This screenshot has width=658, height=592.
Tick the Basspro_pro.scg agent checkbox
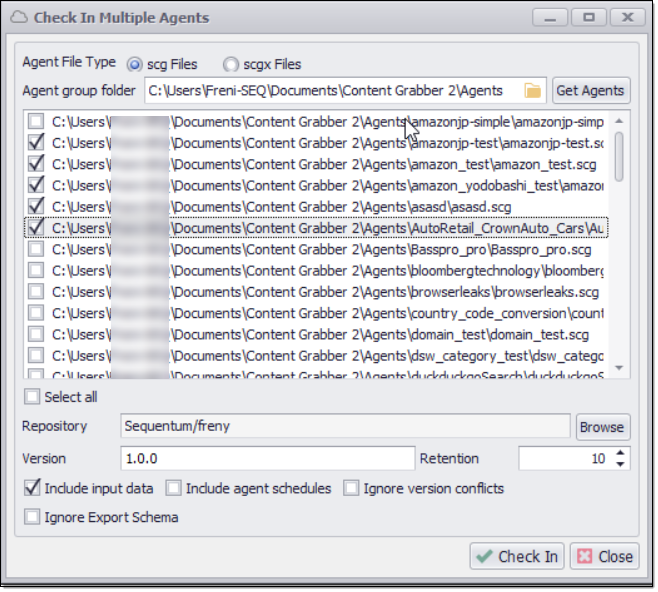[36, 249]
